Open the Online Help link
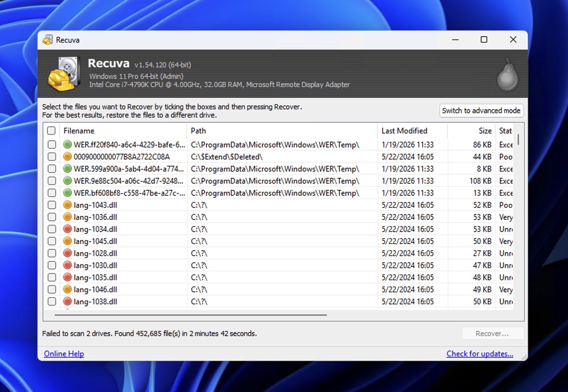 (x=64, y=354)
